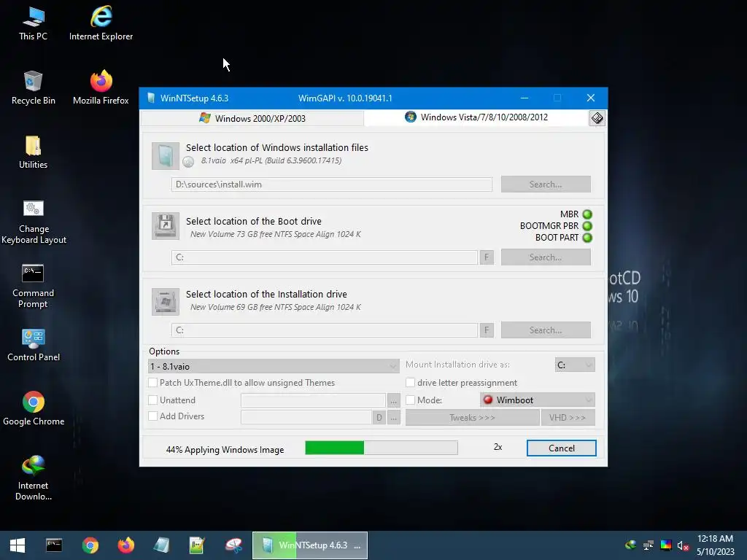Click the Windows Start button
This screenshot has height=560, width=747.
(18, 545)
